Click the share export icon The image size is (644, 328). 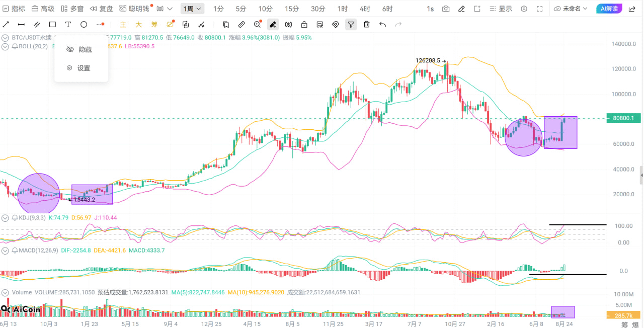tap(631, 9)
